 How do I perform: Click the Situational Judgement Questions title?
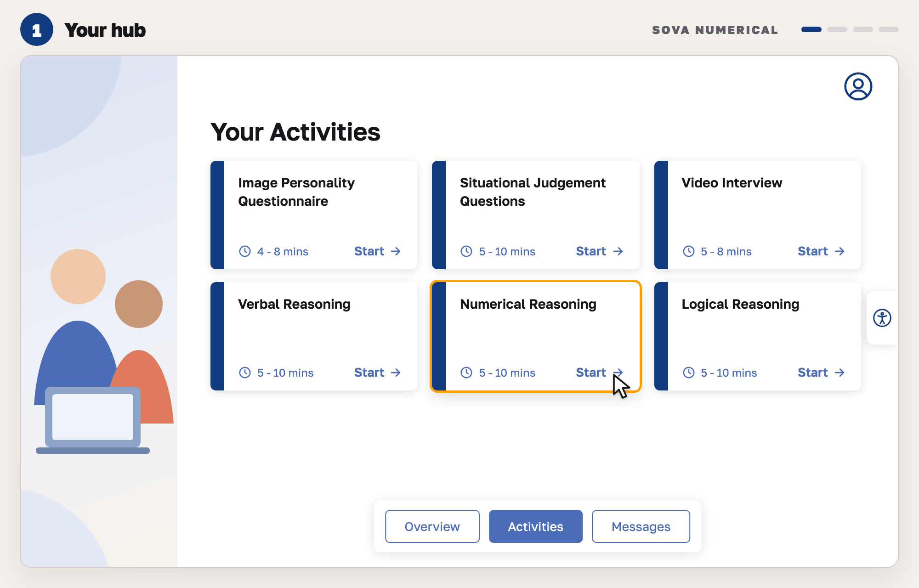[533, 192]
